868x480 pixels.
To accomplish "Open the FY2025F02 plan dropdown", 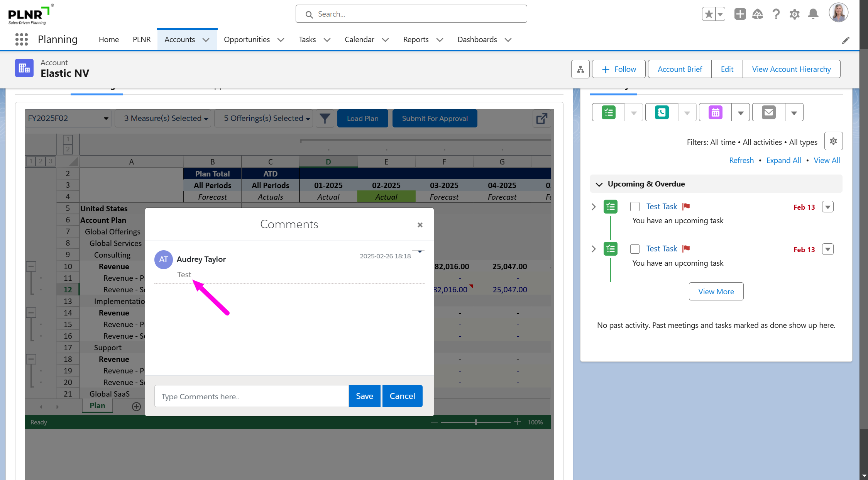I will click(x=68, y=119).
